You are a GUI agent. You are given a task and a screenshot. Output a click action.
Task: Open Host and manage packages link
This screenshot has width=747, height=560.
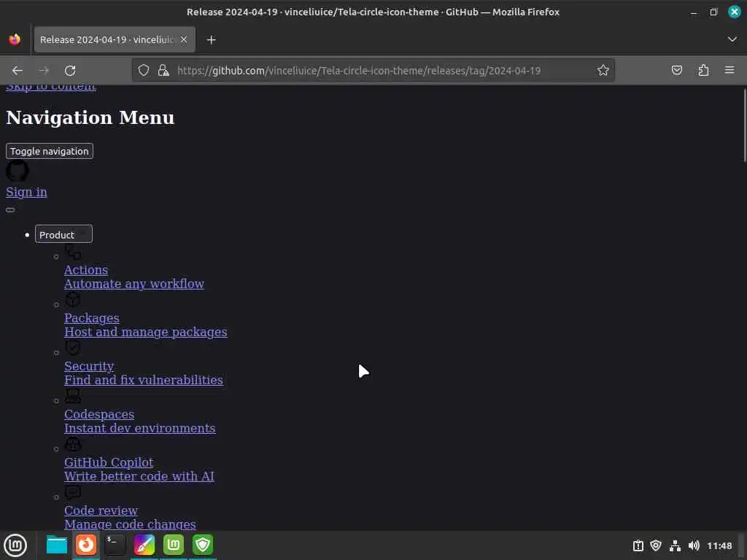(146, 332)
